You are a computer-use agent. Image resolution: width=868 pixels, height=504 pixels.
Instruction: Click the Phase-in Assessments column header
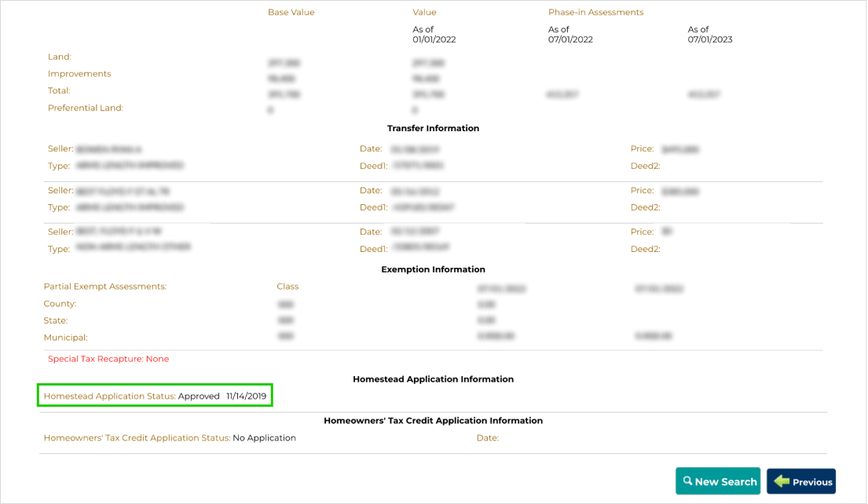pos(595,13)
